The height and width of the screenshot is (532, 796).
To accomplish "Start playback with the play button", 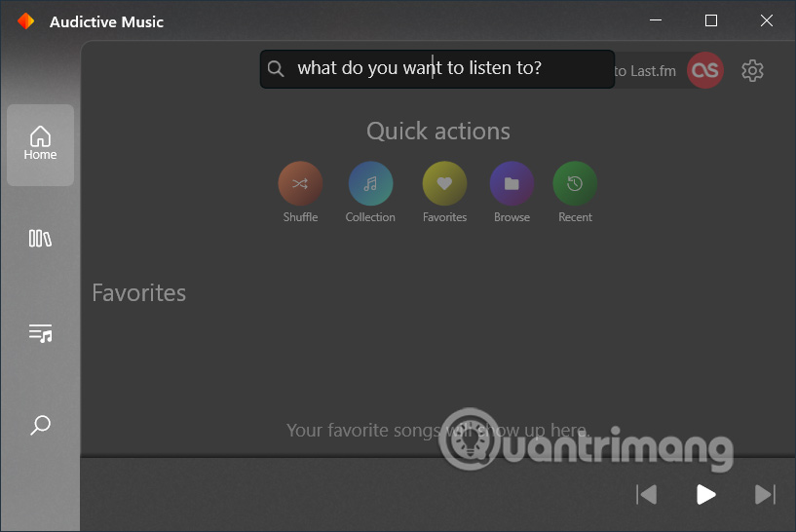I will click(x=705, y=494).
